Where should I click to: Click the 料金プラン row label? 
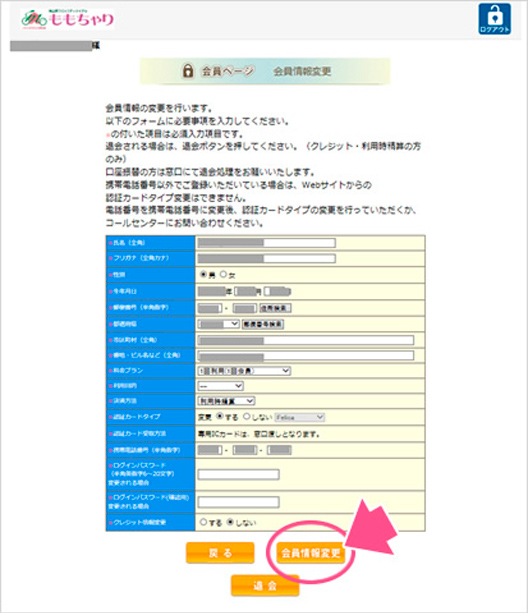[128, 370]
